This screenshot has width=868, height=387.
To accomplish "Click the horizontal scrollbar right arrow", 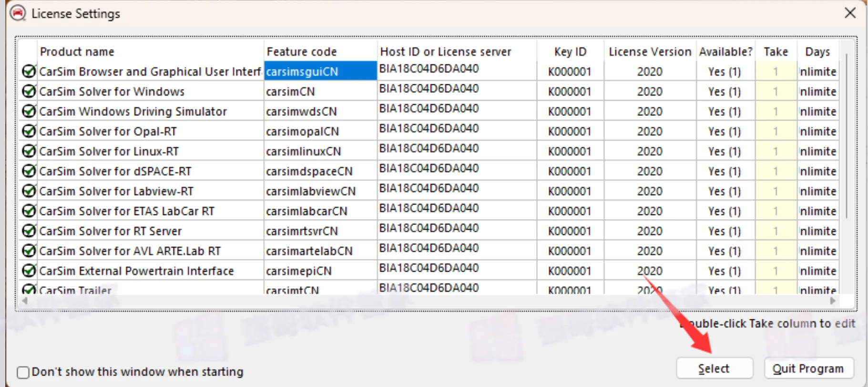I will pos(833,301).
